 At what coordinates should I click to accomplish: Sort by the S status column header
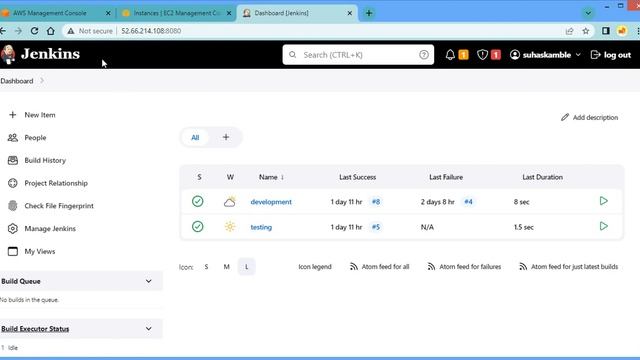[199, 177]
